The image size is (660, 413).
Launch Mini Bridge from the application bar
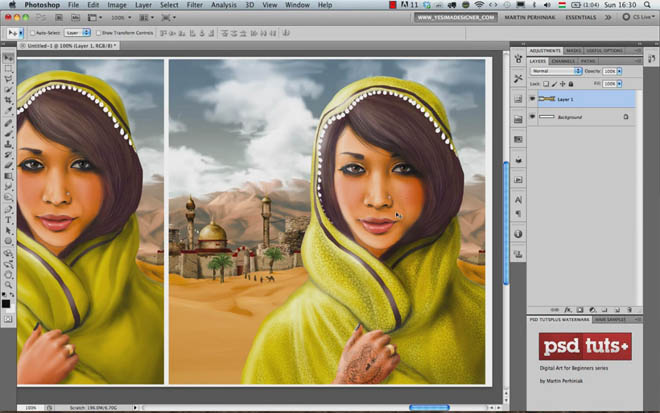pyautogui.click(x=75, y=18)
